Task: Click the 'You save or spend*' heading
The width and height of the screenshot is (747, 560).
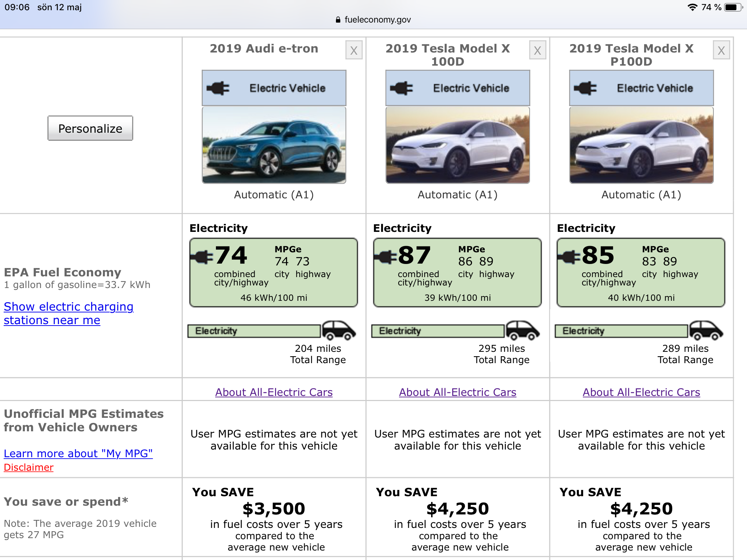Action: coord(66,502)
